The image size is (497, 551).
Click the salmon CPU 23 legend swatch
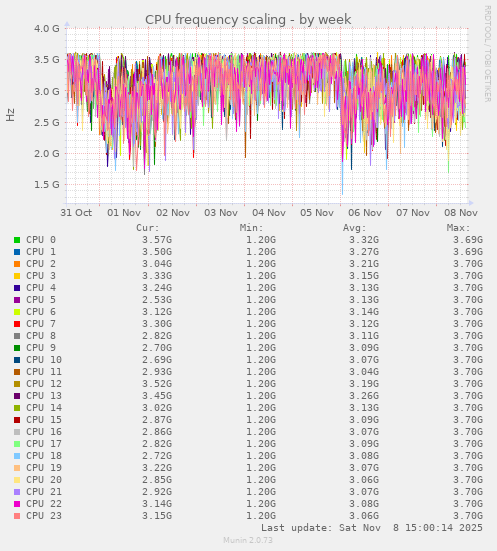pos(17,516)
